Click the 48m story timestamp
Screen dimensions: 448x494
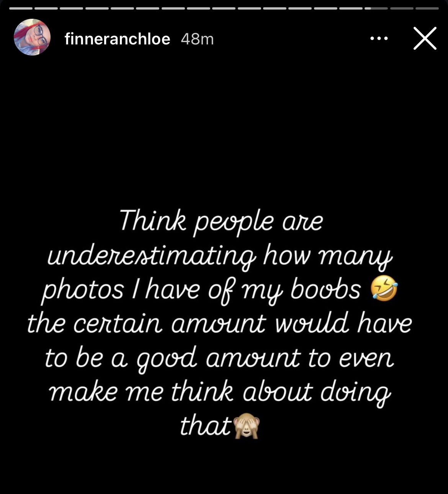(197, 39)
